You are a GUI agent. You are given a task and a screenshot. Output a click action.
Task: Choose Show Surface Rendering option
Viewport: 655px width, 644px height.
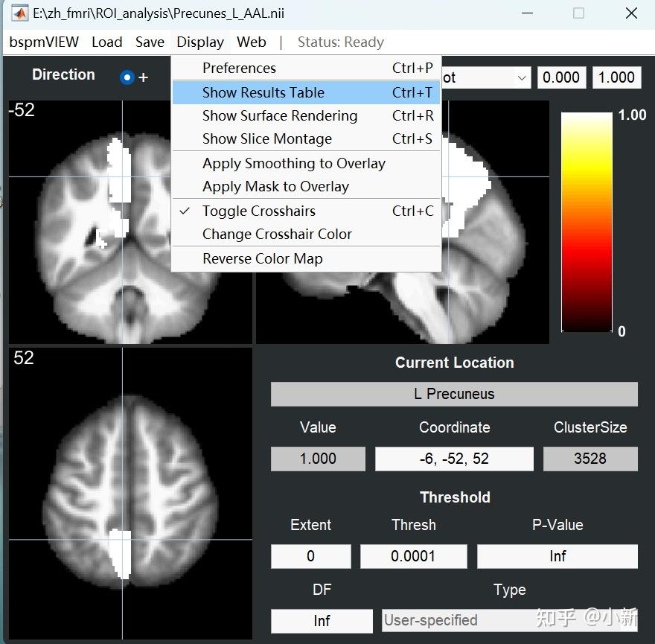click(x=307, y=115)
